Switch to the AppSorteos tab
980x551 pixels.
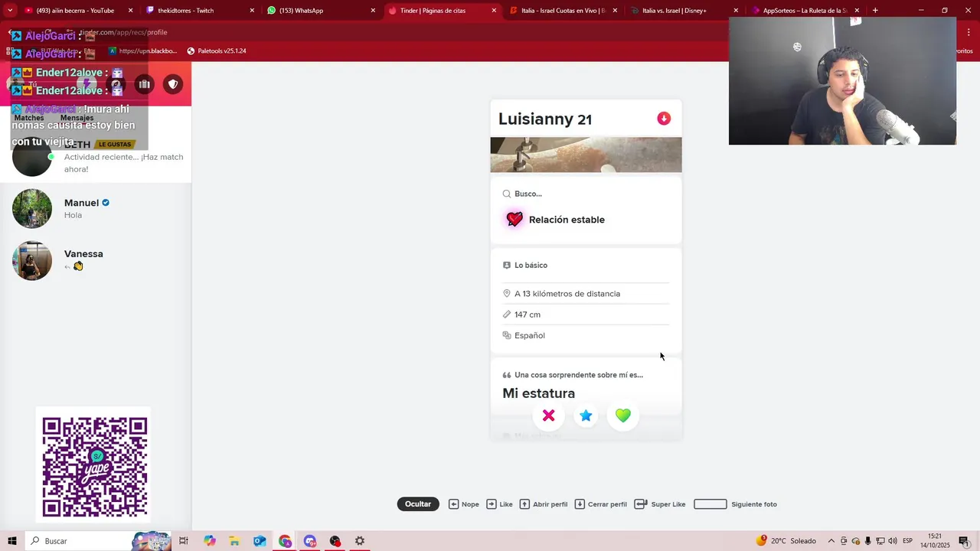[804, 11]
